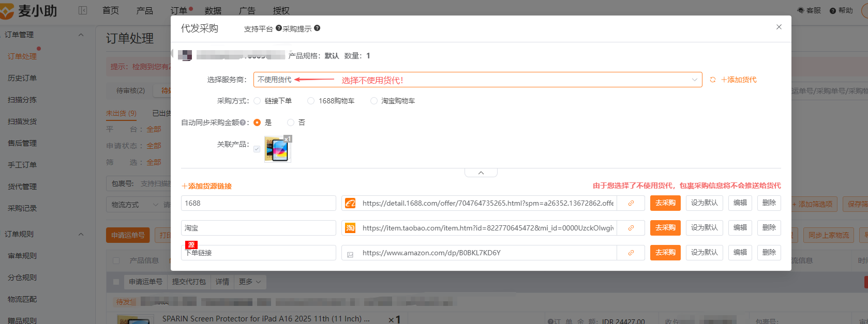868x324 pixels.
Task: Click the orange 申请运单号 button
Action: [x=128, y=235]
